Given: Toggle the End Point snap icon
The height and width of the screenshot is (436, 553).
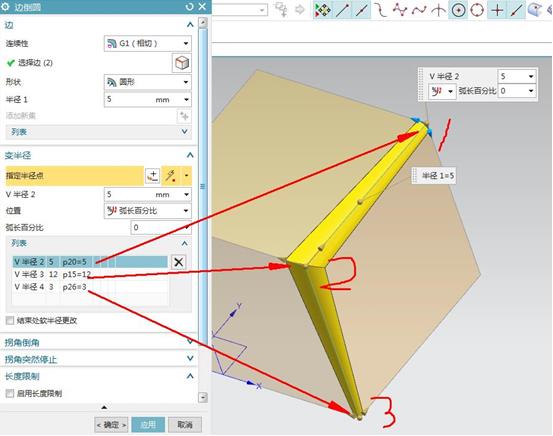Looking at the screenshot, I should (342, 10).
